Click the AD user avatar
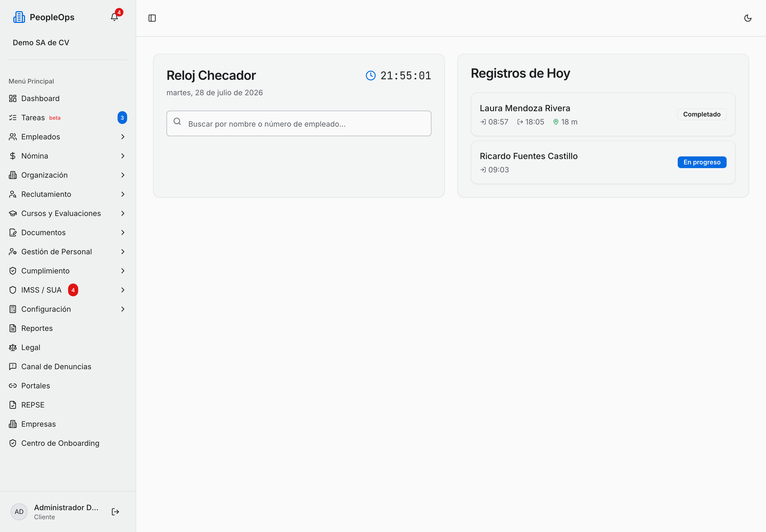The height and width of the screenshot is (532, 766). tap(19, 512)
